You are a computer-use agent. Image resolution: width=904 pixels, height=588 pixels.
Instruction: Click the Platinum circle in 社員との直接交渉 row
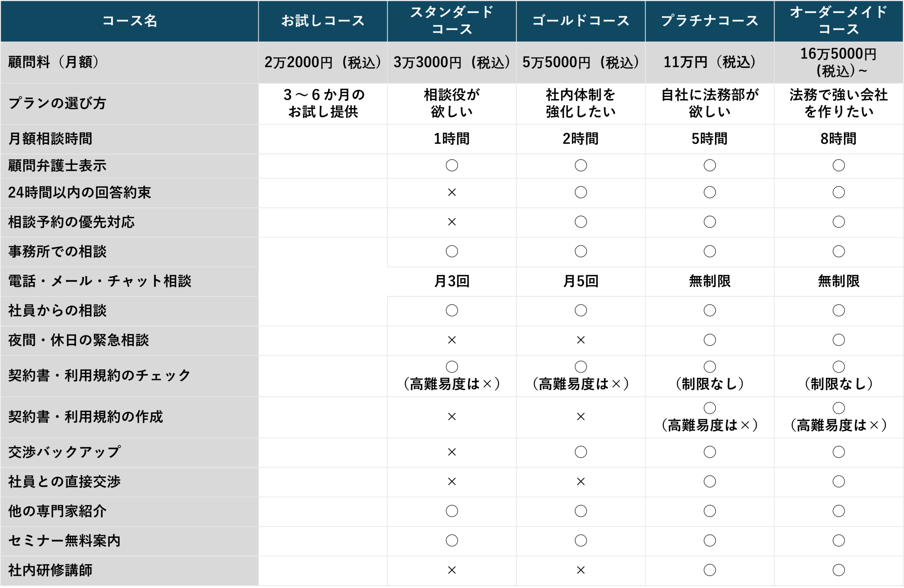(x=709, y=482)
